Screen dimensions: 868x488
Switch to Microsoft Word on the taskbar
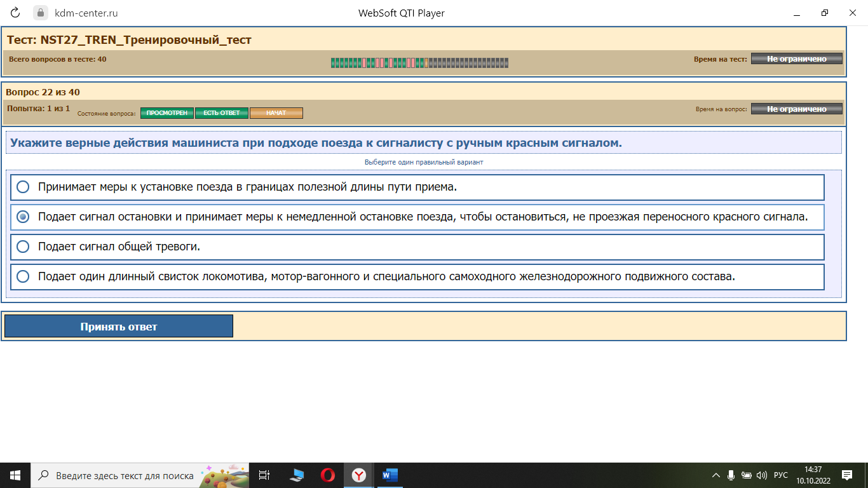390,475
